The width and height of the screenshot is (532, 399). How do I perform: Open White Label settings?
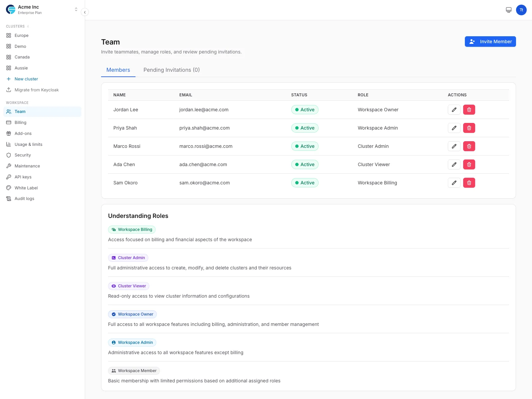pyautogui.click(x=42, y=188)
